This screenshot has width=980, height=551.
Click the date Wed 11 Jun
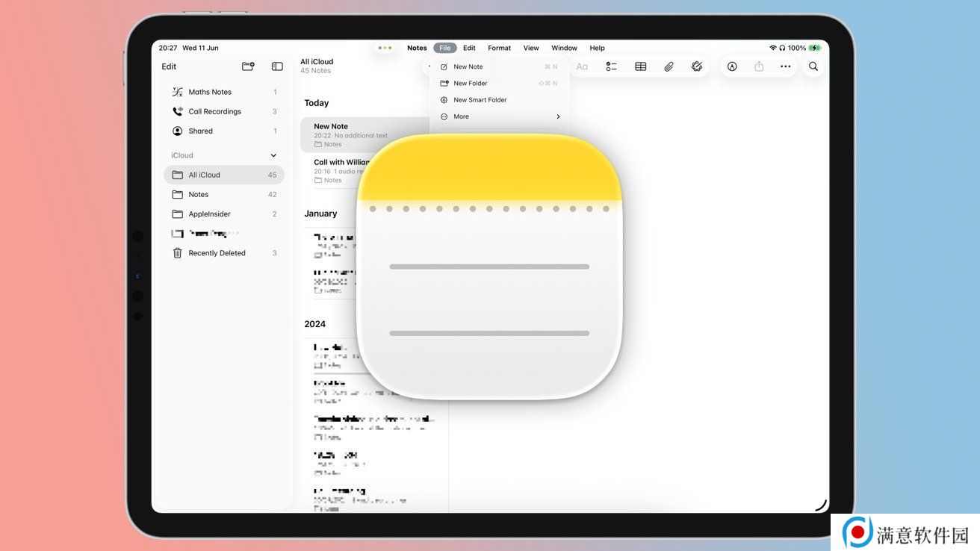[201, 48]
